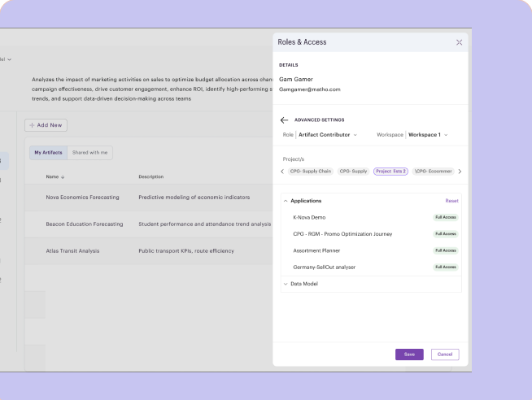Switch to the Shared with me tab

point(89,153)
